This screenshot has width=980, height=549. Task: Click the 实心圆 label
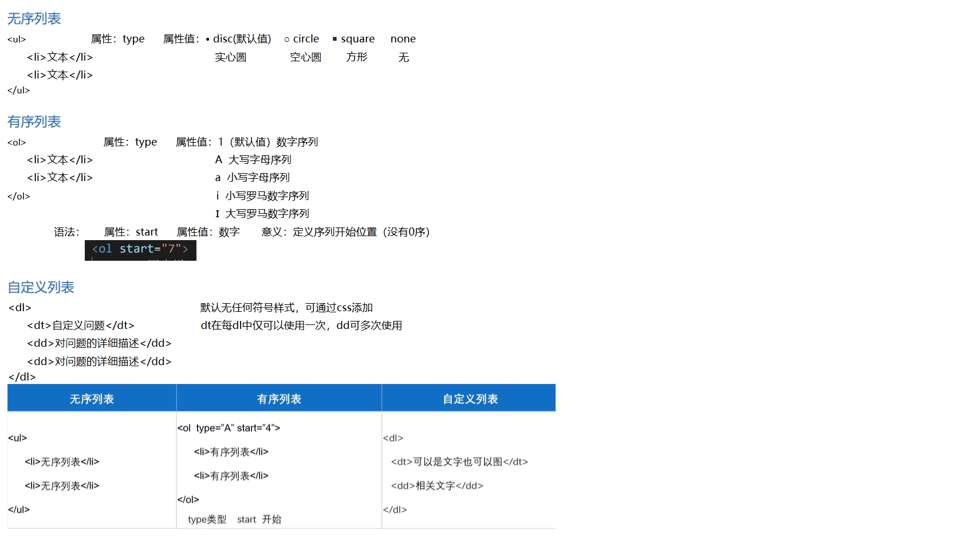point(231,57)
